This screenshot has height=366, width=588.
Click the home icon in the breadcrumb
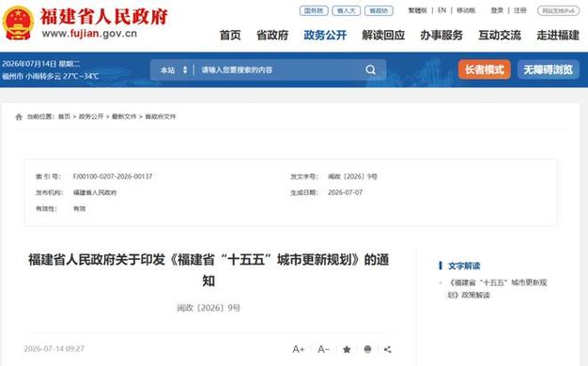pyautogui.click(x=19, y=117)
